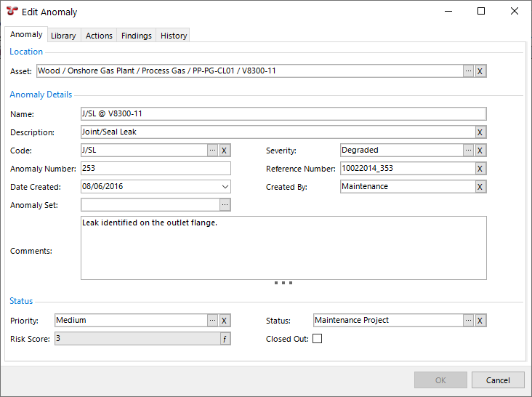This screenshot has height=397, width=532.
Task: Open Severity selection ellipsis button
Action: (468, 151)
